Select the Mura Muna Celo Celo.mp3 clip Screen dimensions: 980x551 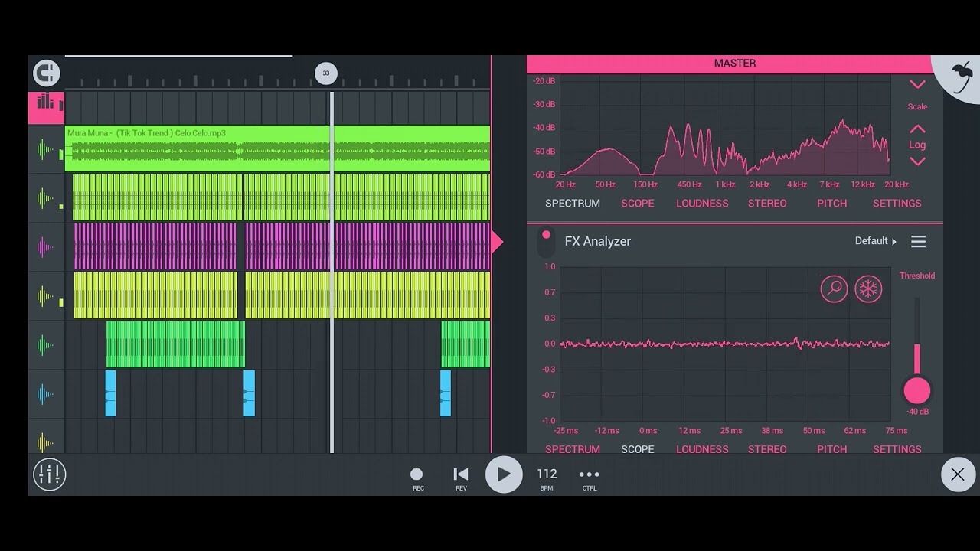point(277,148)
